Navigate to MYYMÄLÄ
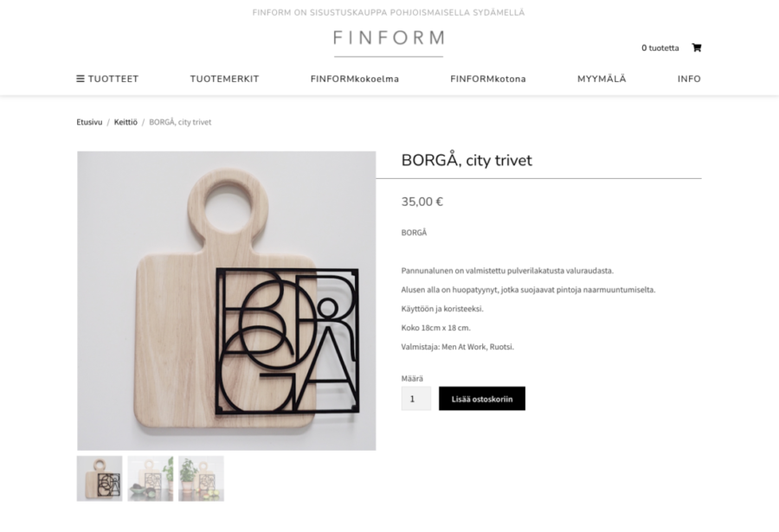The width and height of the screenshot is (779, 532). [x=602, y=79]
